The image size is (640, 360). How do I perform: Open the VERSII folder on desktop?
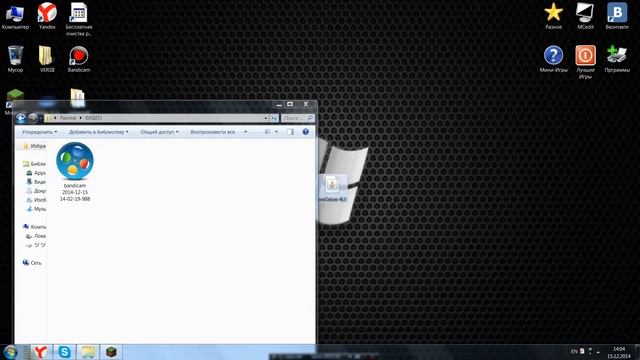[47, 59]
